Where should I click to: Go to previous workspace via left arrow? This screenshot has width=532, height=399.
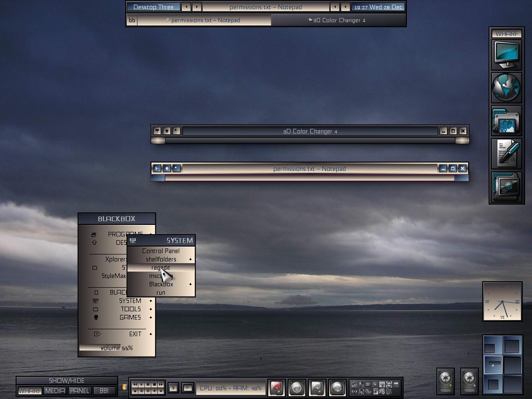click(x=186, y=7)
